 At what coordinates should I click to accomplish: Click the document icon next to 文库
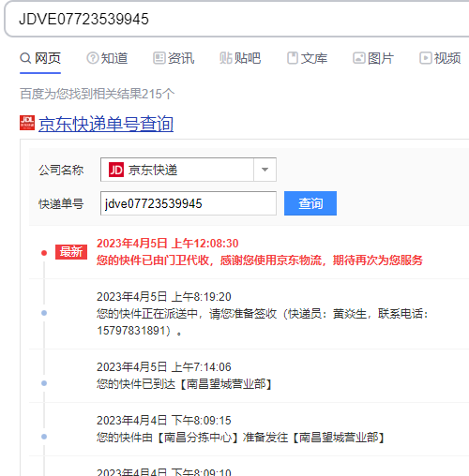tap(293, 58)
